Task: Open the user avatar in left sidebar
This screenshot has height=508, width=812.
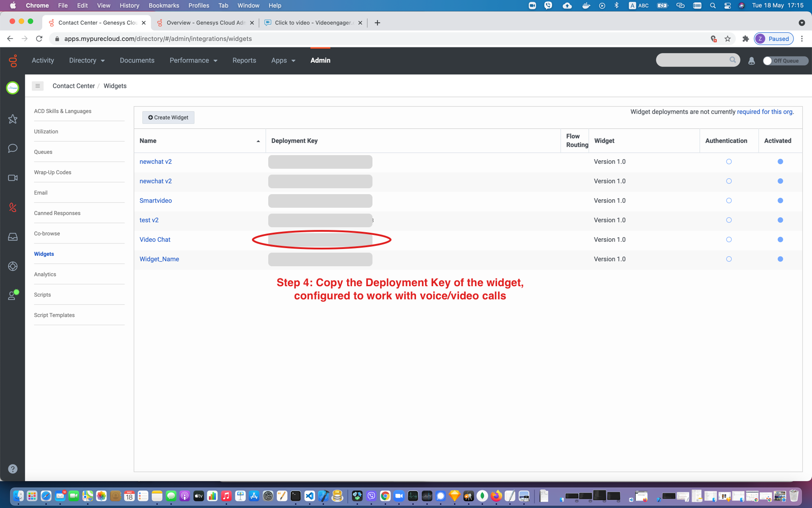Action: point(13,88)
